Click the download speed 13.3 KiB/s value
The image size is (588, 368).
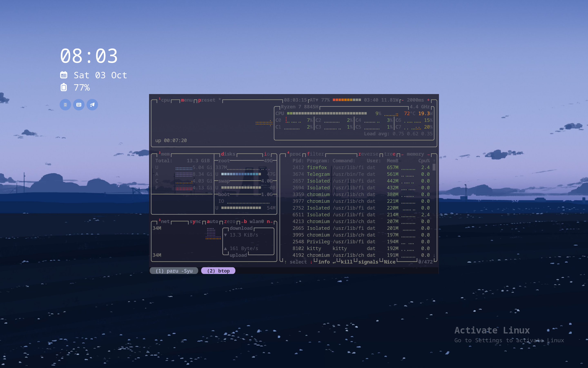tap(244, 235)
